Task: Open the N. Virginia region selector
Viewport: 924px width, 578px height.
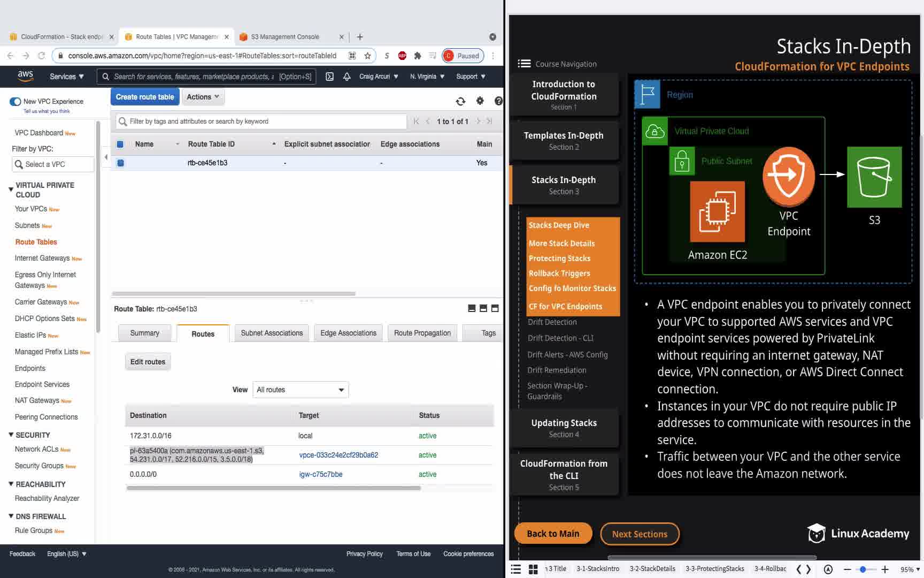Action: 427,77
